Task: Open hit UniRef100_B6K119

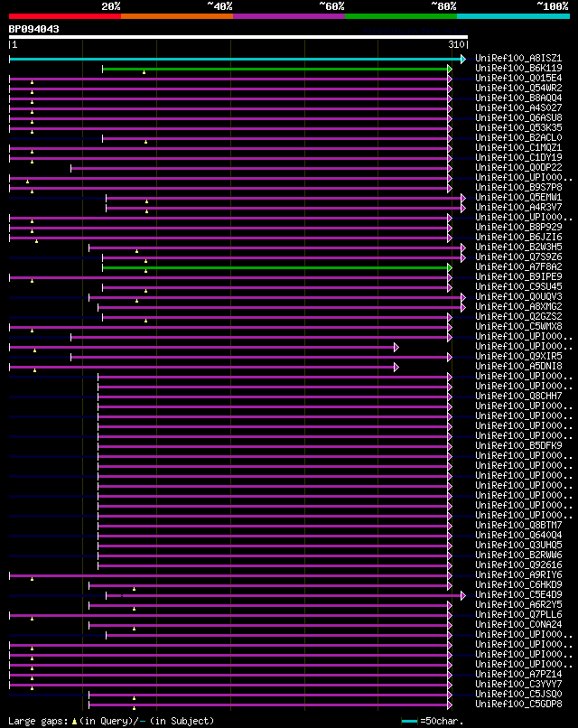Action: tap(518, 69)
